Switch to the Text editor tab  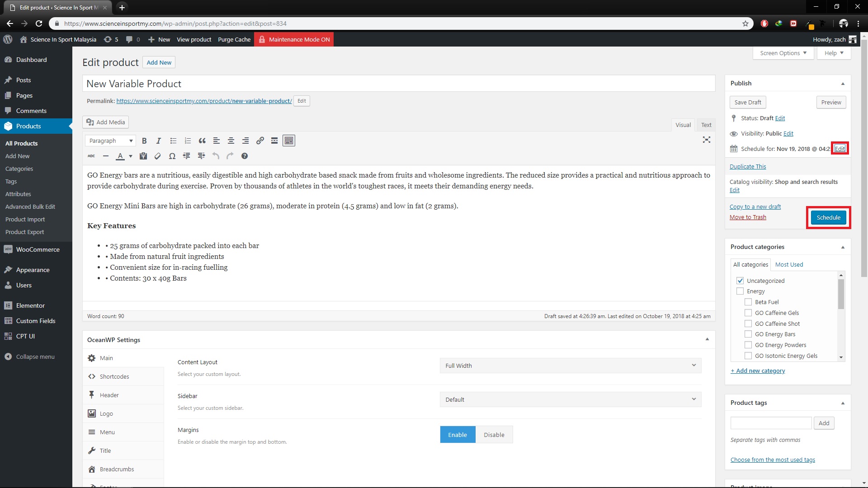pos(706,125)
